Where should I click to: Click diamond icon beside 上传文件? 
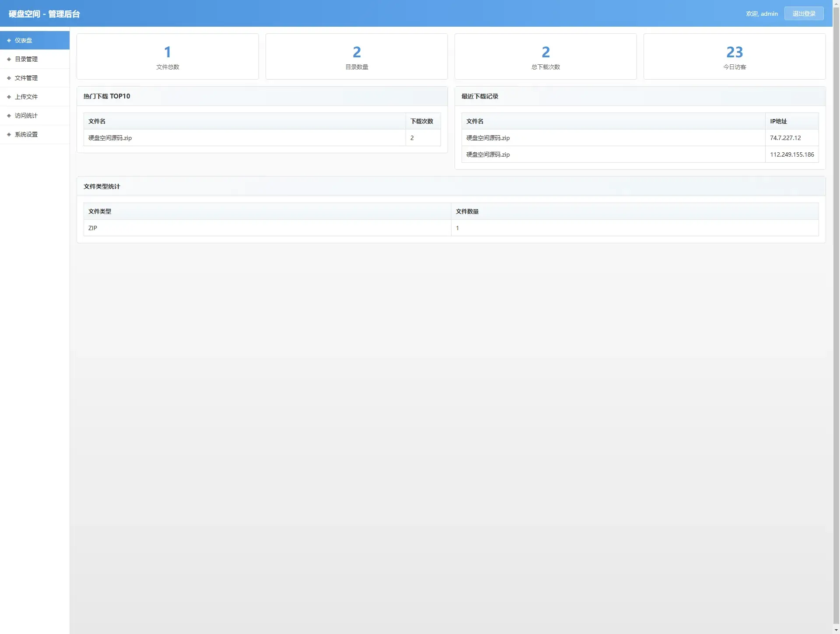[9, 97]
